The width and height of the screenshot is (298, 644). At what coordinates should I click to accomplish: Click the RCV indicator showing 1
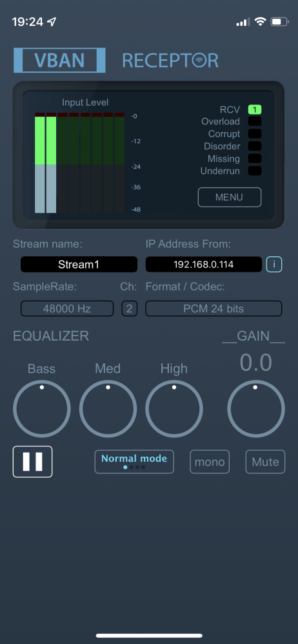click(255, 109)
